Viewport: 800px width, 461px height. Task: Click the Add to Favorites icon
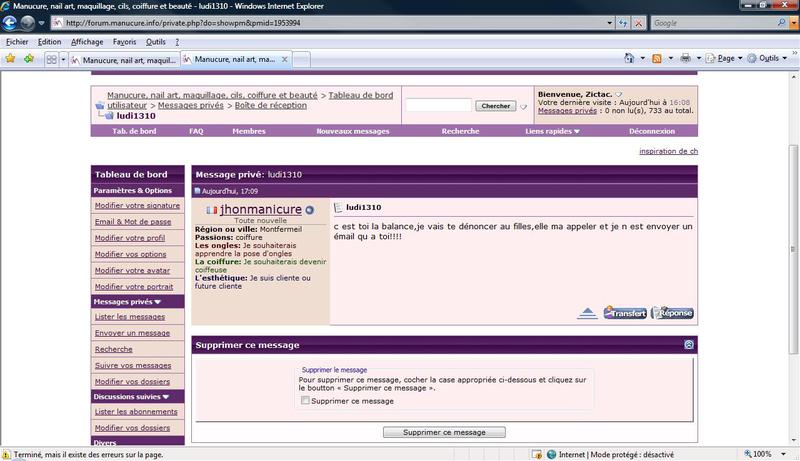point(29,59)
